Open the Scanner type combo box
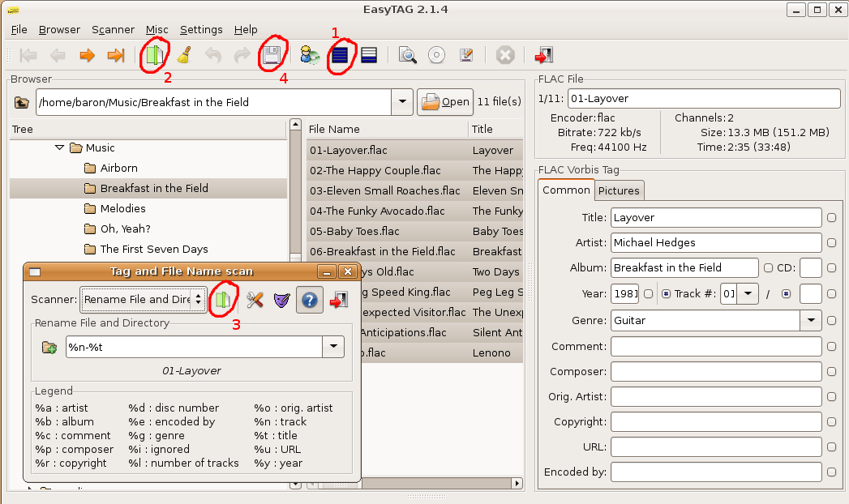This screenshot has width=849, height=504. click(144, 300)
